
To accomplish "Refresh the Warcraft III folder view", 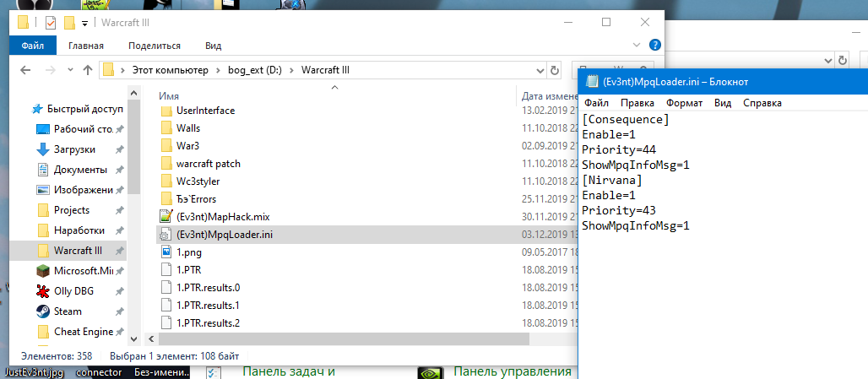I will [554, 70].
